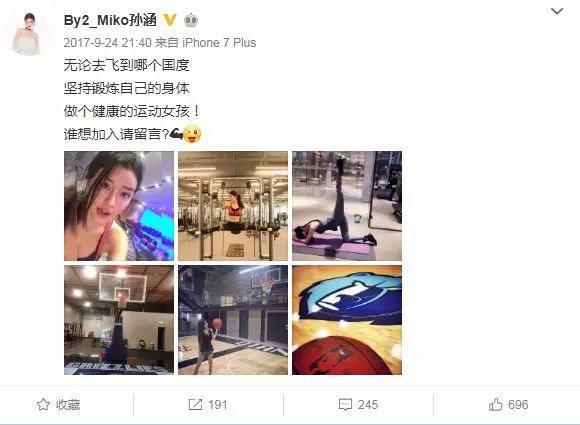Click the flexed bicep emoji
Image resolution: width=580 pixels, height=425 pixels.
click(x=176, y=134)
